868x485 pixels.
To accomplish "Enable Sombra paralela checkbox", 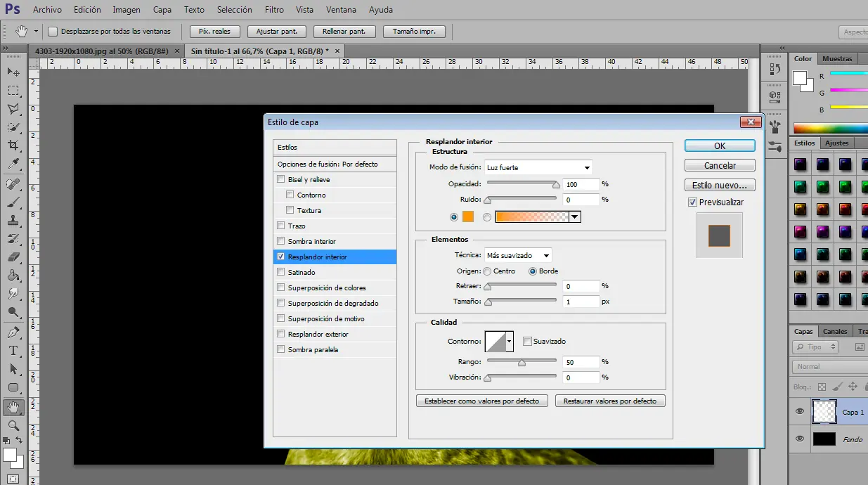I will pos(281,350).
